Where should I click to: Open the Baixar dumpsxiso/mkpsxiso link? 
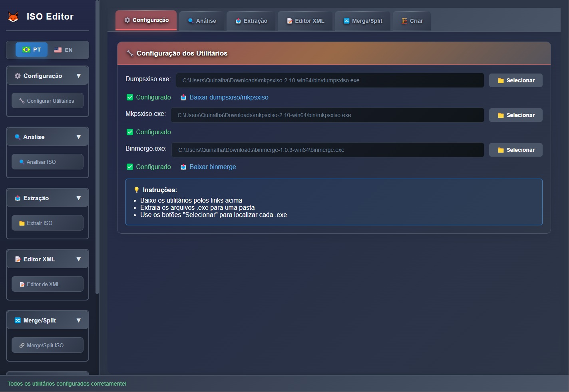(x=229, y=98)
